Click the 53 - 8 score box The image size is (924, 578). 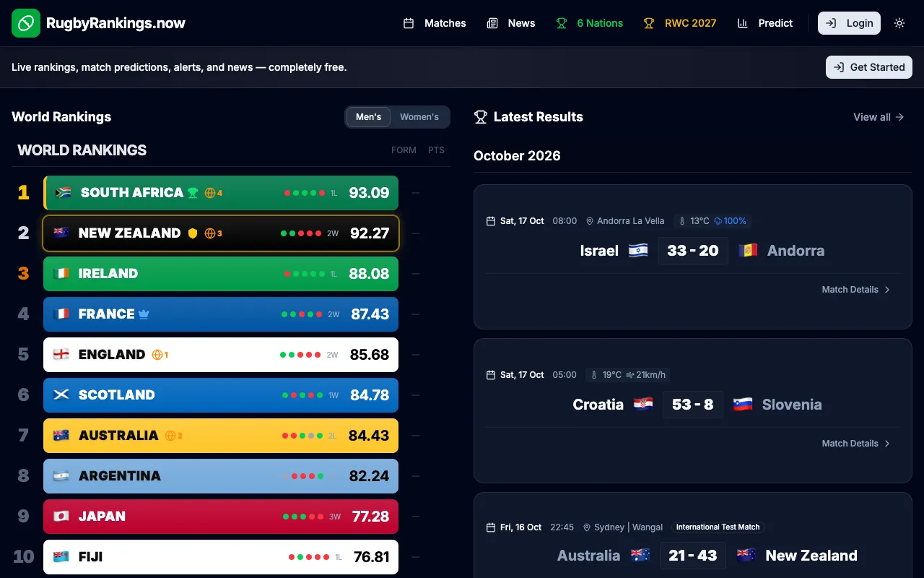coord(693,405)
